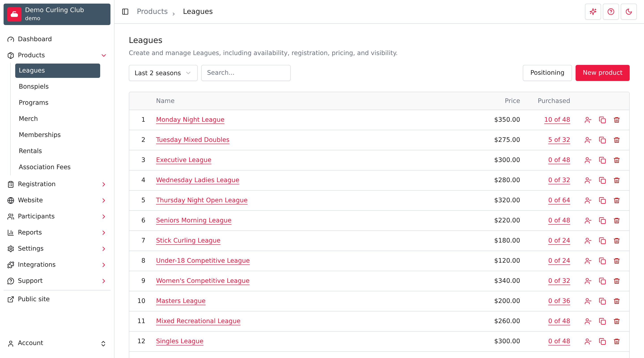This screenshot has width=644, height=358.
Task: Click the Demo Curling Club logo
Action: pos(14,14)
